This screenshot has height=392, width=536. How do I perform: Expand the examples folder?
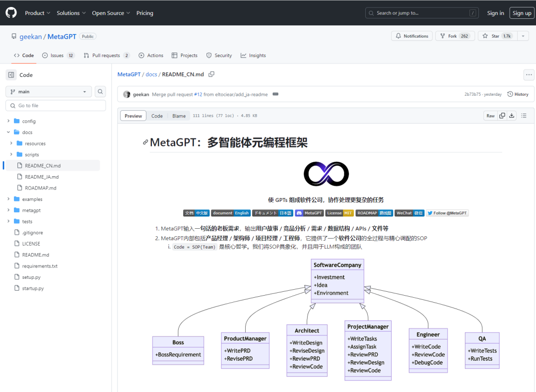pyautogui.click(x=8, y=199)
